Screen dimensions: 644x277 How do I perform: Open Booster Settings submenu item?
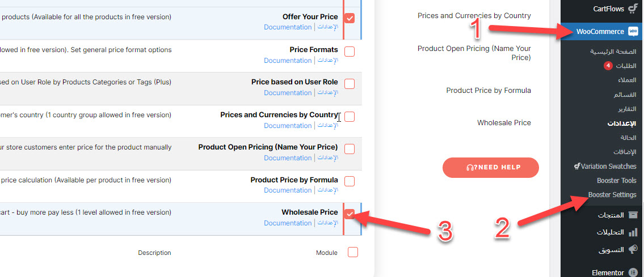point(612,195)
